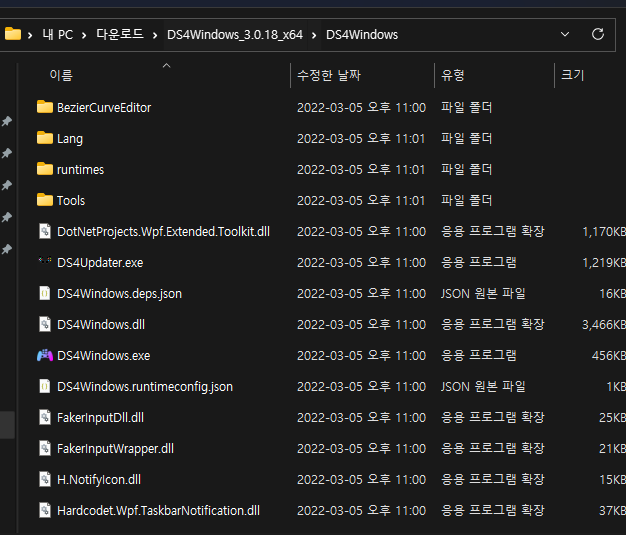Click the DS4Windows.exe gamepad icon
This screenshot has height=535, width=626.
[x=45, y=355]
